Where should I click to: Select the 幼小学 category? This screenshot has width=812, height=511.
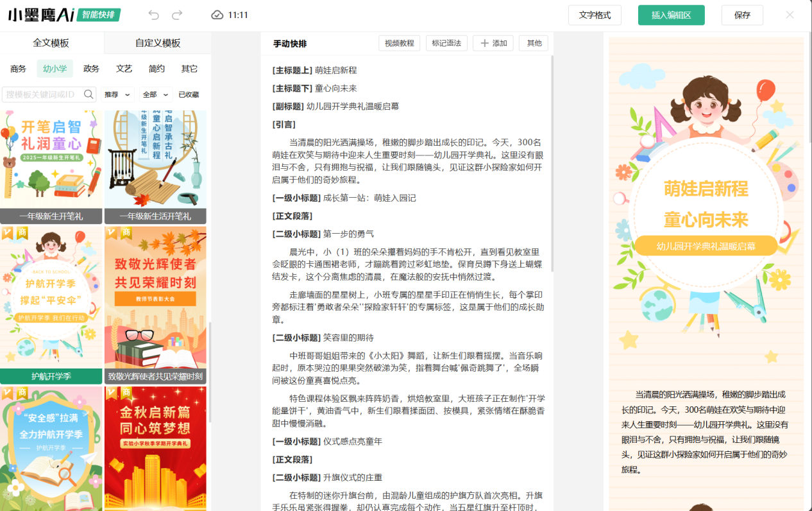tap(55, 69)
